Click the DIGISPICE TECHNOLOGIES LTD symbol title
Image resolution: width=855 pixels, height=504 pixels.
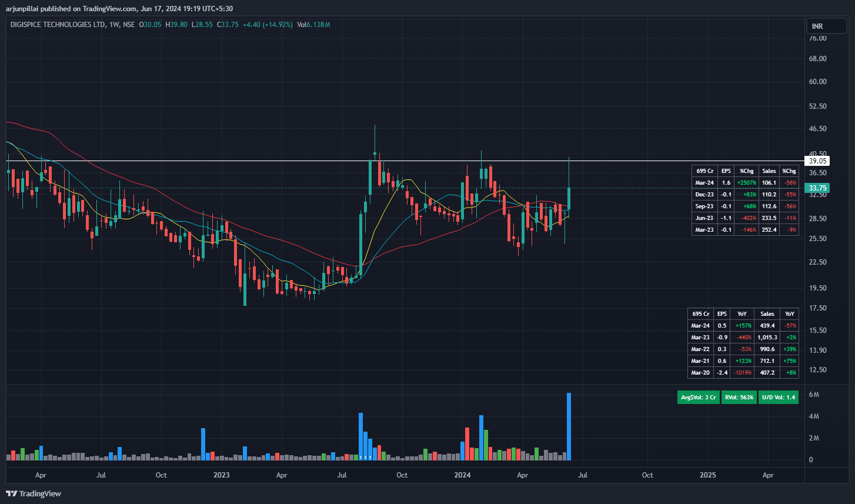(x=58, y=25)
